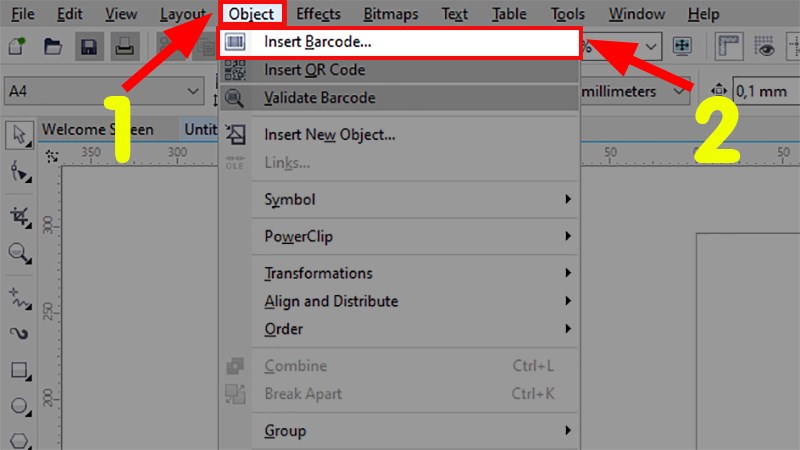Screen dimensions: 800x450
Task: Choose the Ellipse tool
Action: pos(19,406)
